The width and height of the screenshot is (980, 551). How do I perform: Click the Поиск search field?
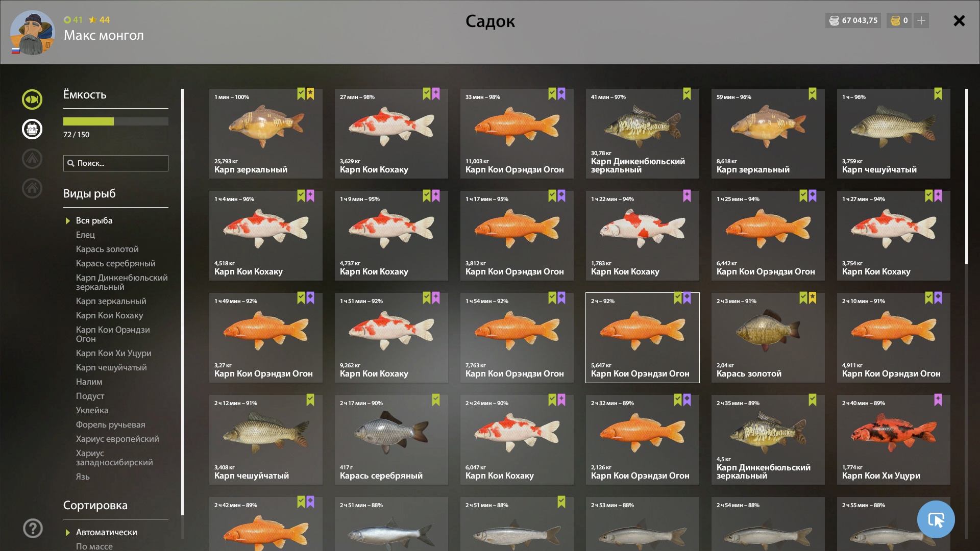(x=116, y=163)
